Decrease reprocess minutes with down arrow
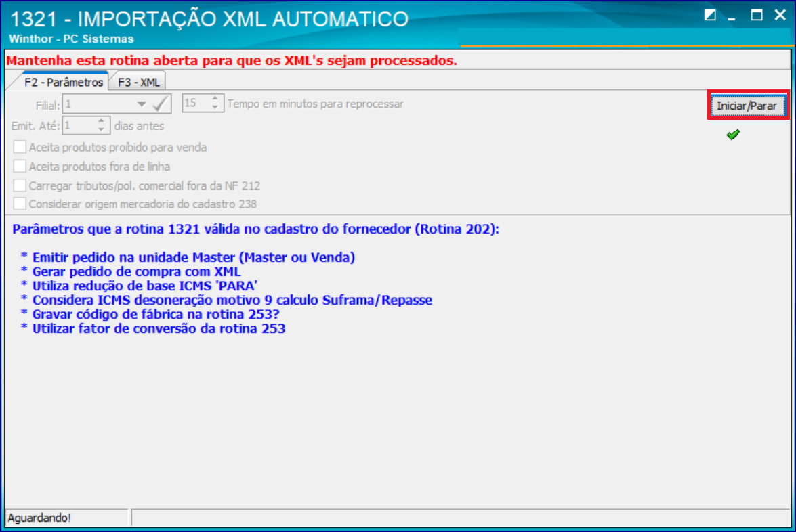The height and width of the screenshot is (532, 796). click(215, 108)
